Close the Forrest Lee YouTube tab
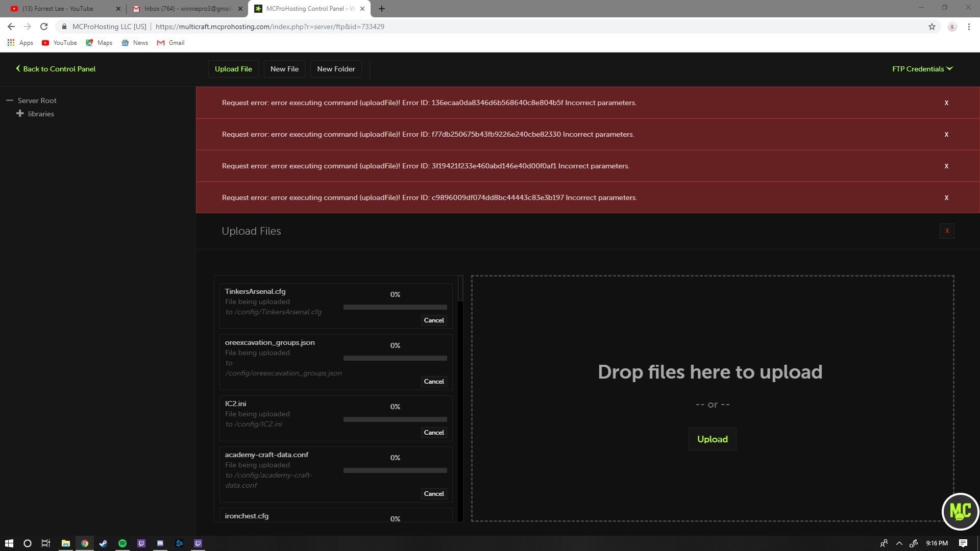Viewport: 980px width, 551px height. (x=118, y=9)
